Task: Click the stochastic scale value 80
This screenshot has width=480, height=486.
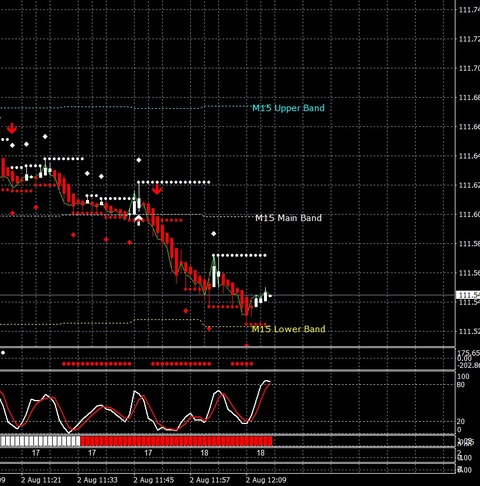Action: point(461,385)
